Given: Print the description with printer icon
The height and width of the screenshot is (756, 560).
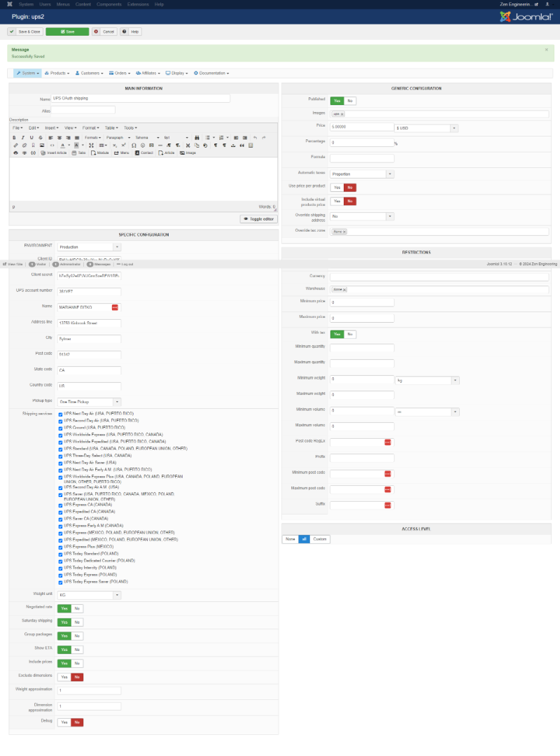Looking at the screenshot, I should pos(15,153).
